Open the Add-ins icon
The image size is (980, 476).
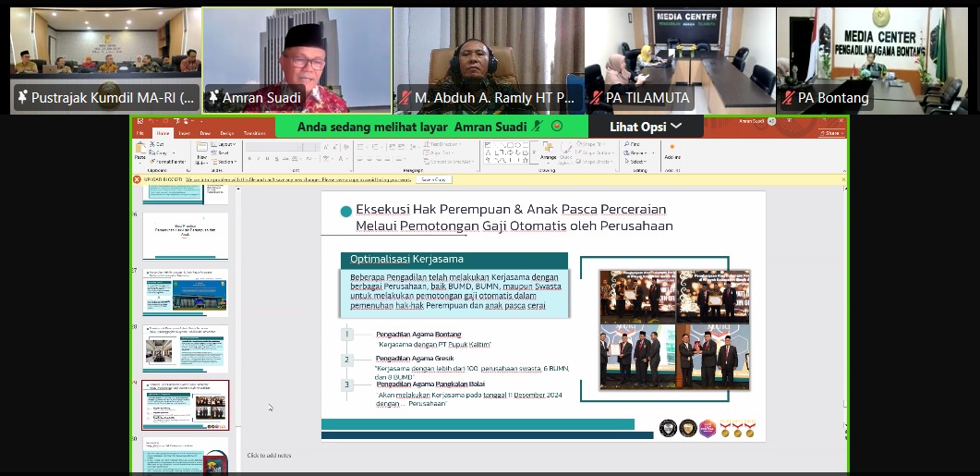tap(672, 151)
